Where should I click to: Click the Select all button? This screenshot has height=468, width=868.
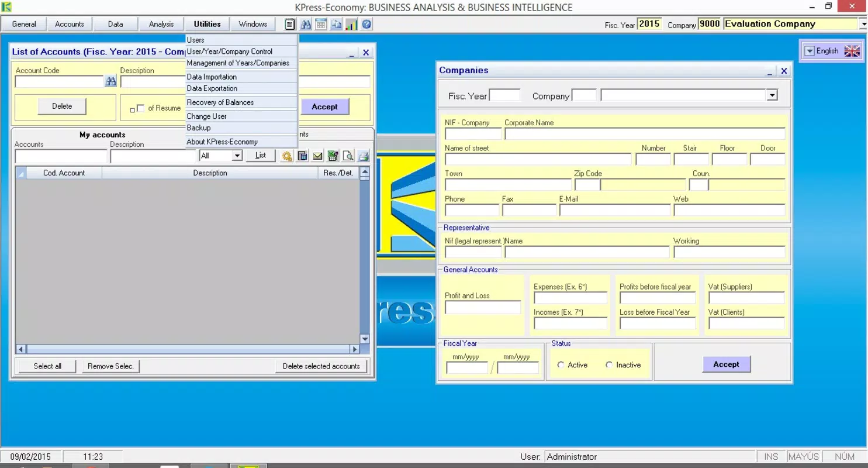click(47, 366)
